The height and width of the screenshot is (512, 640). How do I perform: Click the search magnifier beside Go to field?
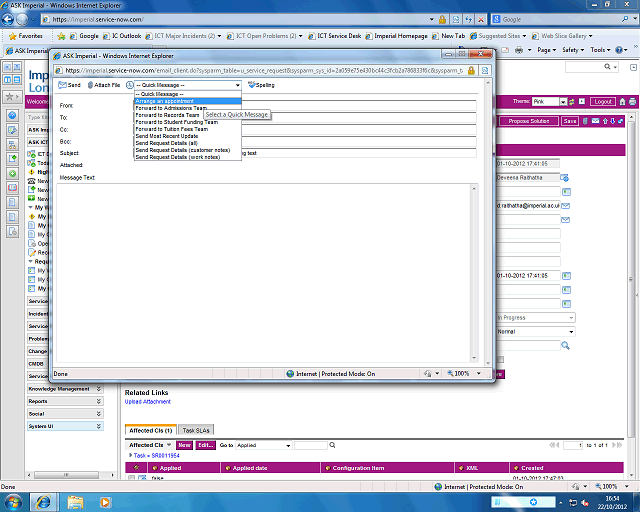point(332,445)
